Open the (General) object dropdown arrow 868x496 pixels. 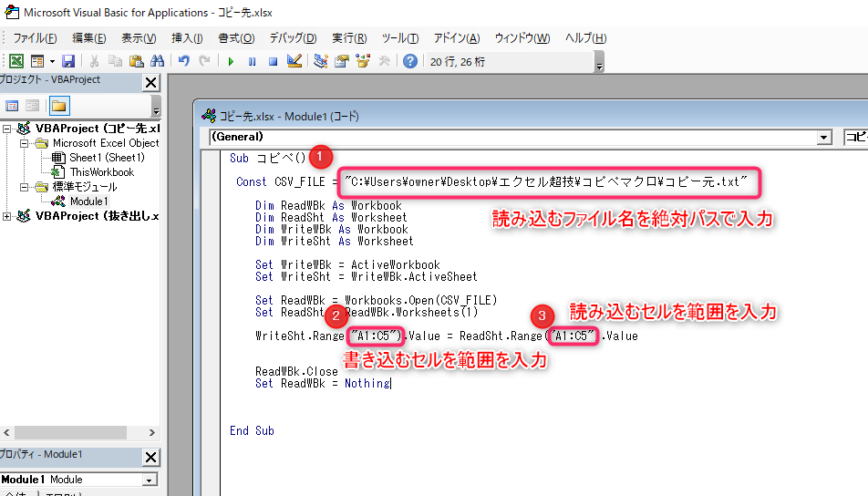823,138
